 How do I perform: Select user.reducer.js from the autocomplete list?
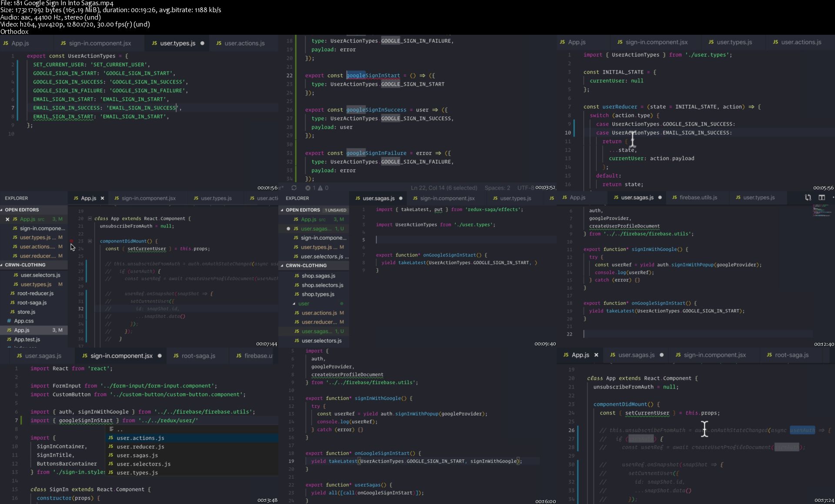tap(140, 447)
